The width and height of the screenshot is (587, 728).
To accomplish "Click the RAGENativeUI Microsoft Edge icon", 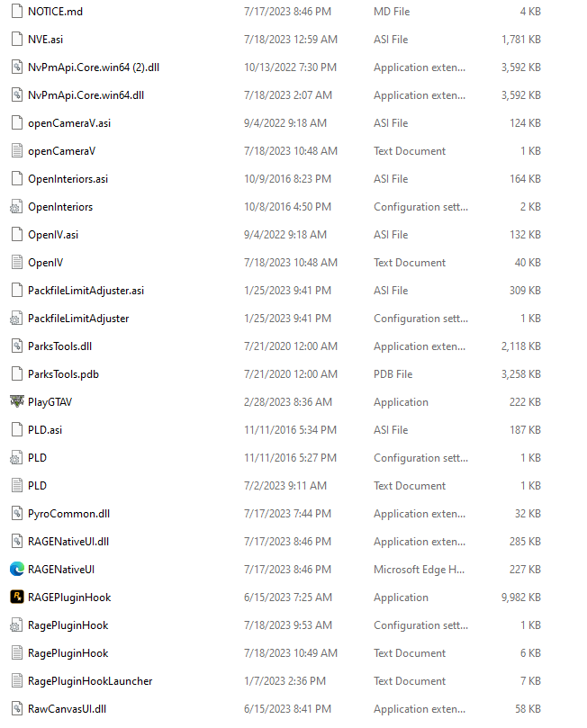I will coord(17,569).
